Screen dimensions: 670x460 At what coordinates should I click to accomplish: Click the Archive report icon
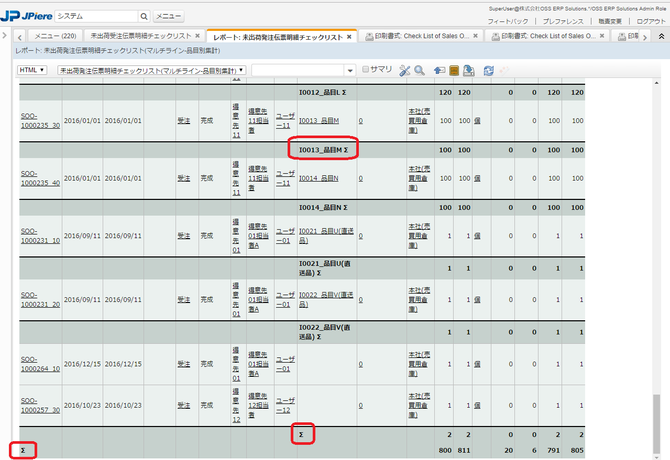tap(454, 70)
